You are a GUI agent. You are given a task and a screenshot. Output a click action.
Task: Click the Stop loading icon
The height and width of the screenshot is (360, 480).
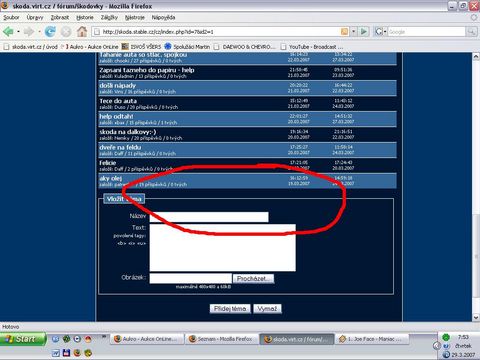[66, 32]
